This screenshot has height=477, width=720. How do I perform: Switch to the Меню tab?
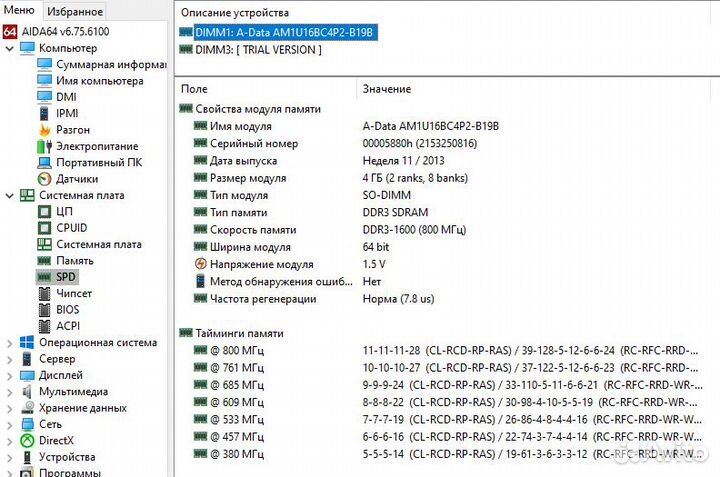[x=19, y=10]
